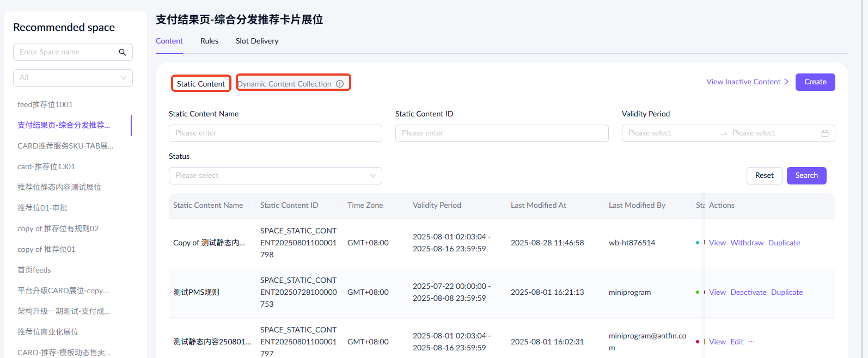868x358 pixels.
Task: Click the miniprogram@antfin.com modifier cell
Action: pyautogui.click(x=647, y=342)
